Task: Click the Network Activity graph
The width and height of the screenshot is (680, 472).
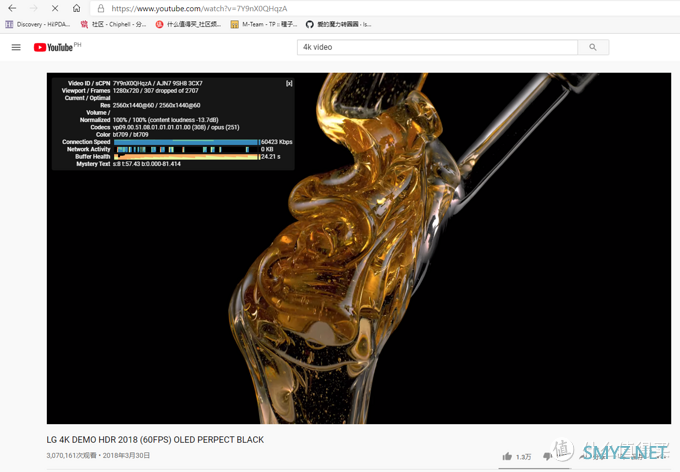Action: click(x=186, y=150)
